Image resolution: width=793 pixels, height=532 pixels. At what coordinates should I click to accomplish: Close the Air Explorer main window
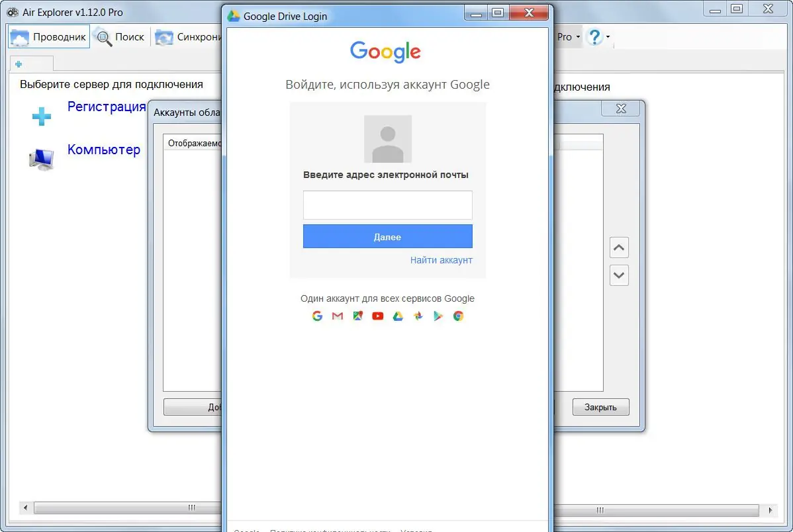[769, 9]
